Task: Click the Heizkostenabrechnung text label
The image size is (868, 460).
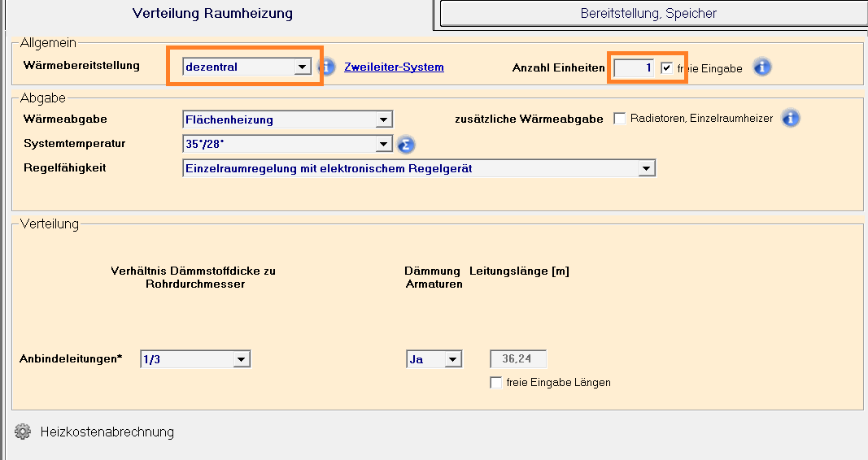Action: [x=107, y=432]
